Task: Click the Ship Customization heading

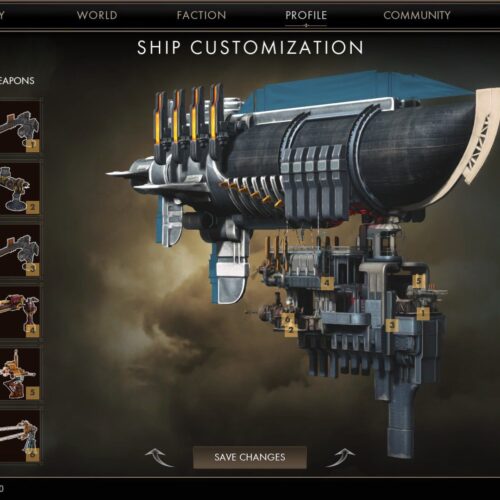Action: (250, 47)
